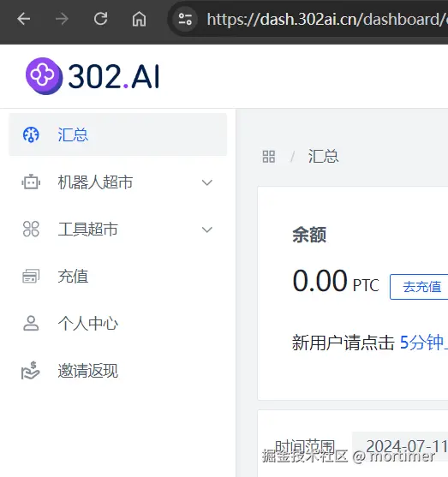This screenshot has height=477, width=448.
Task: Click the 邀请返现 hand-with-coin icon
Action: 31,370
